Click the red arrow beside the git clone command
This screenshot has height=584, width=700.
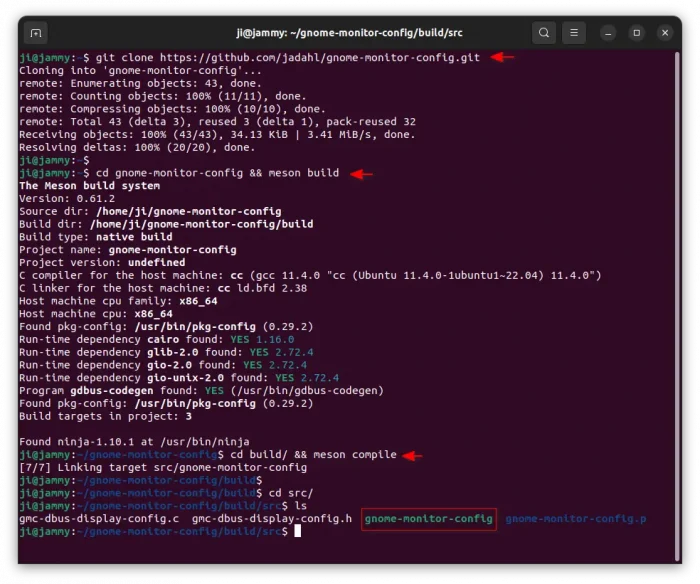502,57
